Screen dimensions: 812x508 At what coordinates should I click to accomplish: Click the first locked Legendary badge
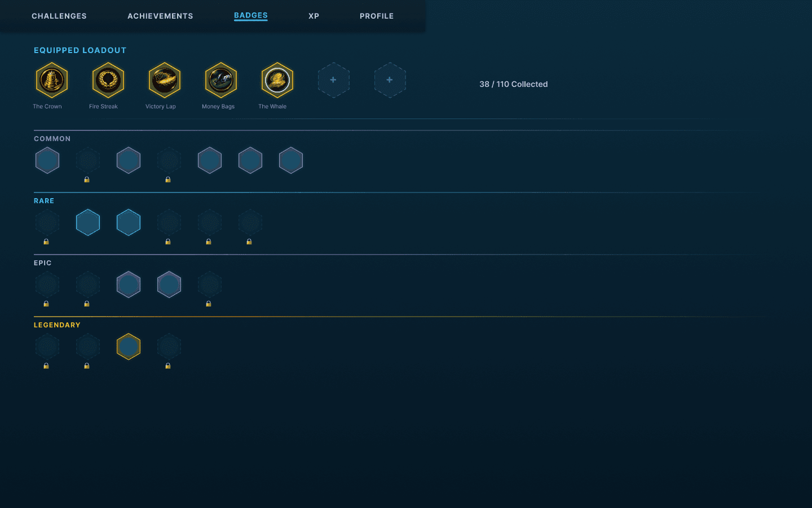(47, 347)
